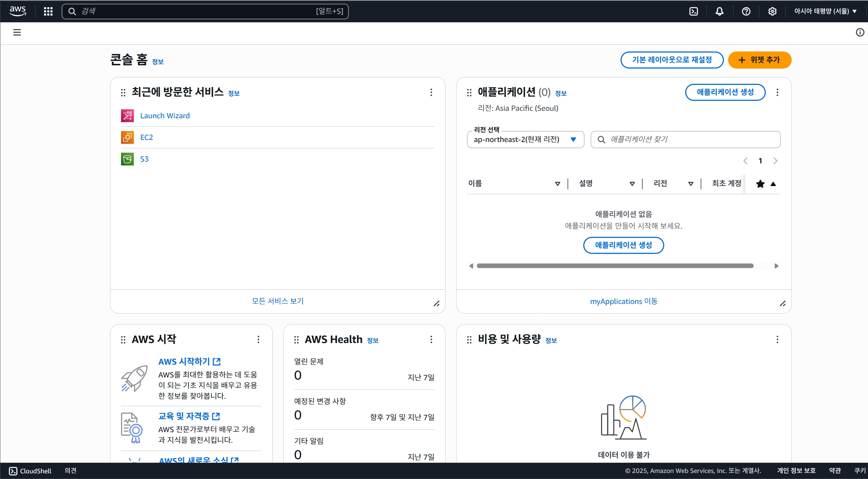This screenshot has width=868, height=479.
Task: Open the myApplications 이동 link
Action: point(624,301)
